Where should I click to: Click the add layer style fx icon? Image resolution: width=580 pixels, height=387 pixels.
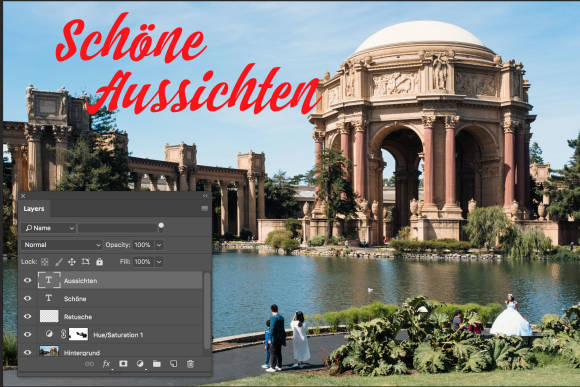tap(106, 364)
